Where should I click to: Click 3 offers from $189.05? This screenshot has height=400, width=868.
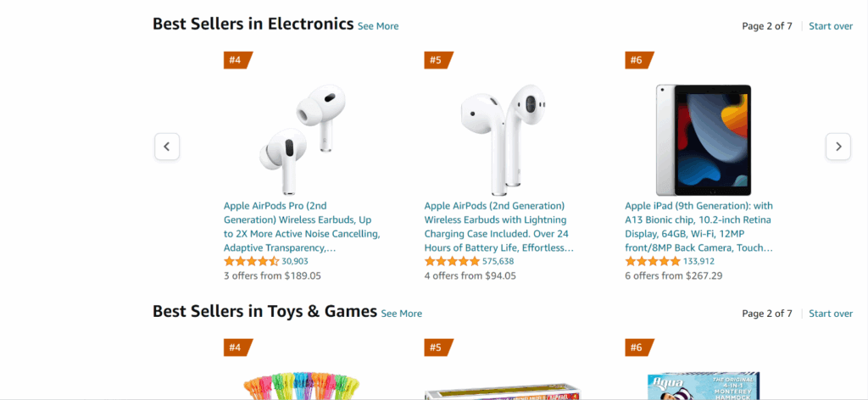click(272, 275)
